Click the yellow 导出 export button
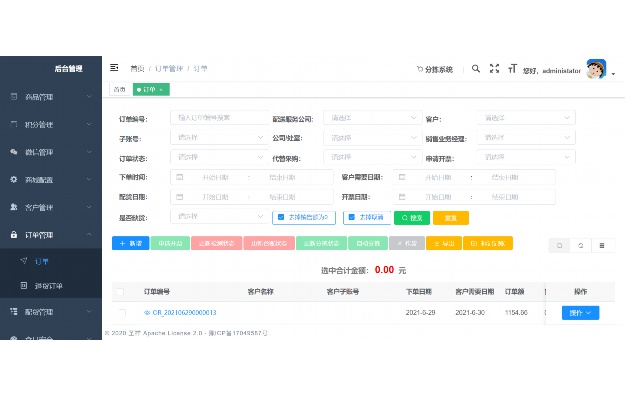Screen dimensions: 625x396 [x=444, y=243]
